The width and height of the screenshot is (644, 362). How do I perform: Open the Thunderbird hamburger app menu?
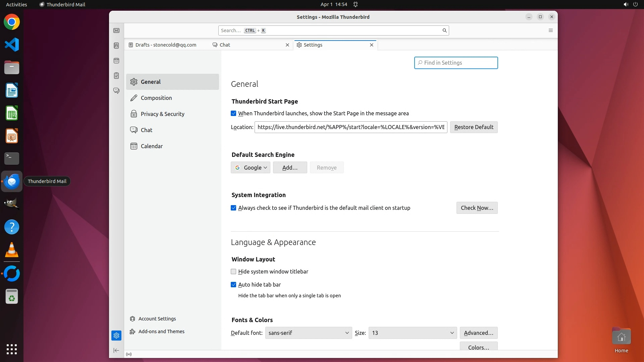click(x=550, y=31)
